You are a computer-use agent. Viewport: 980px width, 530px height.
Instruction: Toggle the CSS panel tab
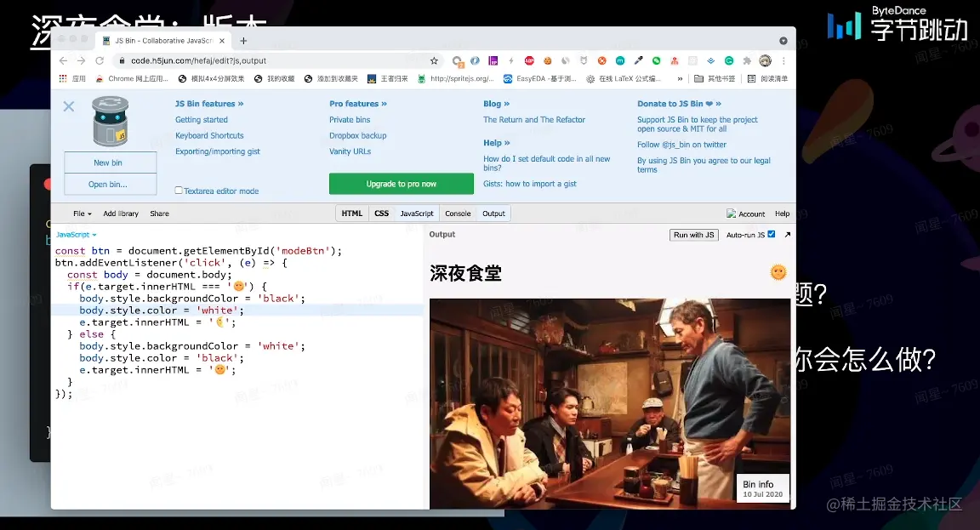[381, 214]
